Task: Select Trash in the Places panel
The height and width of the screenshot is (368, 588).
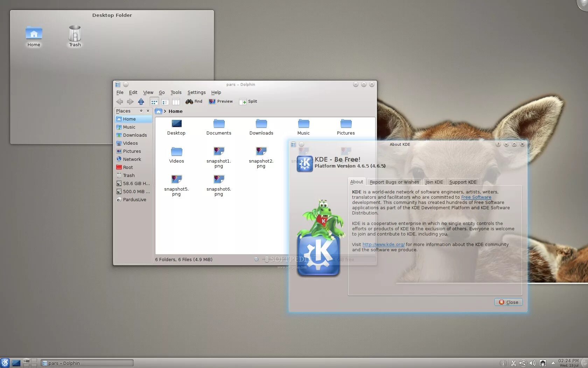Action: pyautogui.click(x=133, y=176)
